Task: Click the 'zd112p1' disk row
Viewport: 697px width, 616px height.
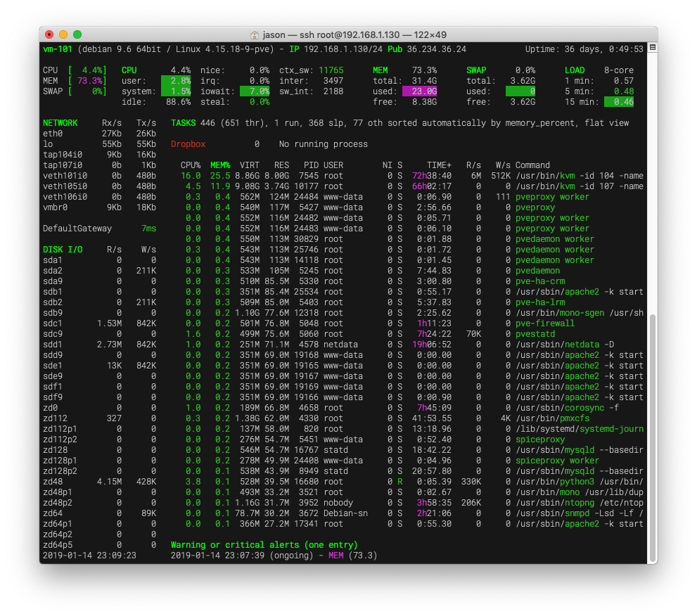Action: click(100, 429)
